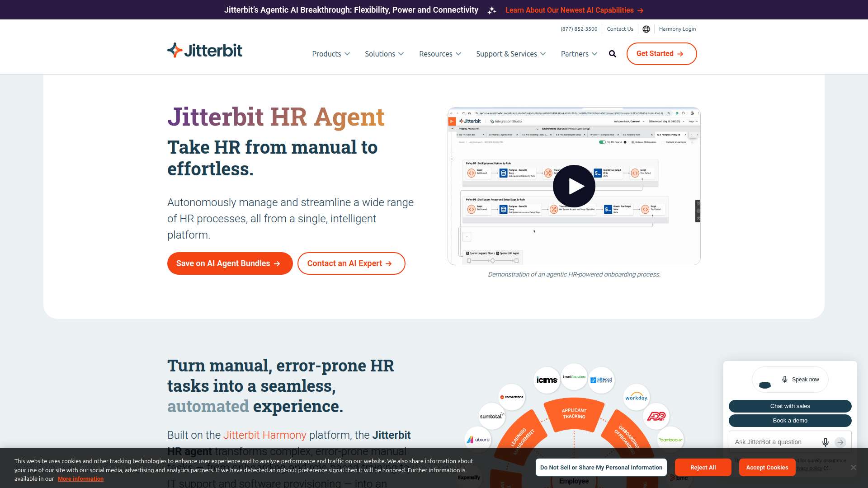The height and width of the screenshot is (488, 868).
Task: Click the ADP logo bubble
Action: (x=656, y=416)
